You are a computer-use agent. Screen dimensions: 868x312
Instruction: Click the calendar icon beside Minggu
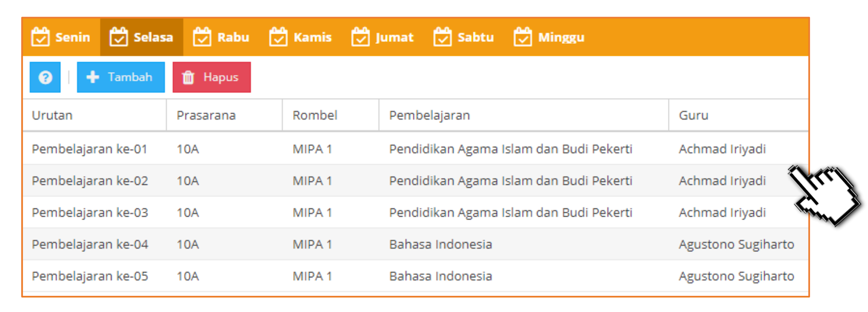coord(523,37)
